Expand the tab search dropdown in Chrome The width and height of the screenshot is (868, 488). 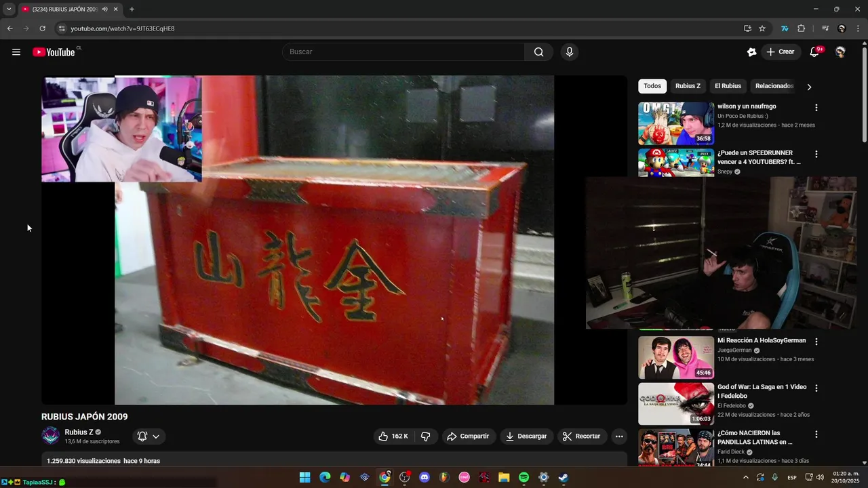point(9,9)
